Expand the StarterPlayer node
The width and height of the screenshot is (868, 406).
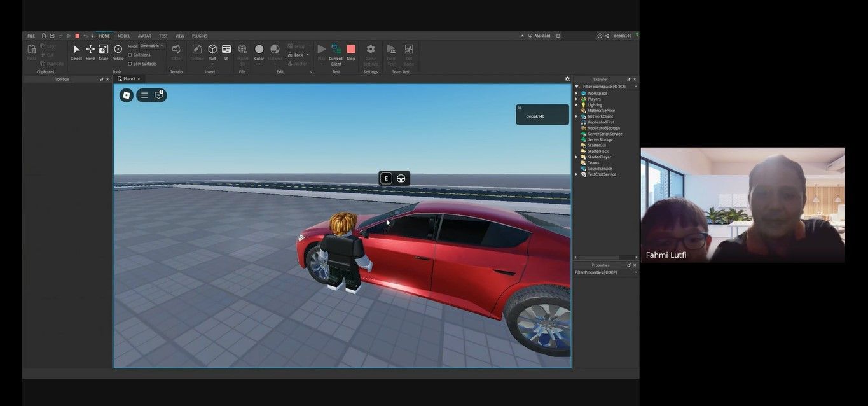pyautogui.click(x=577, y=157)
